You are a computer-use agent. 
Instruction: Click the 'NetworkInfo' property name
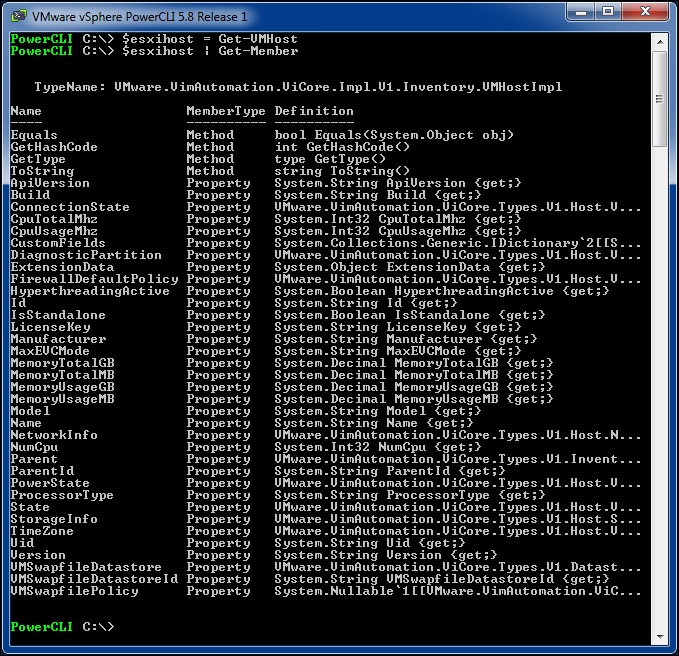tap(54, 435)
